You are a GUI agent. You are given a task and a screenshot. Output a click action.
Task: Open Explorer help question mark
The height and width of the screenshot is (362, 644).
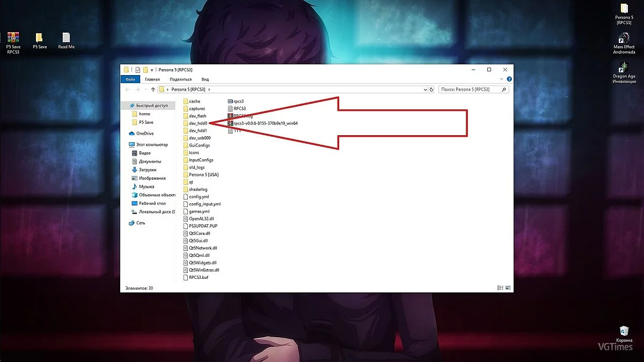509,79
